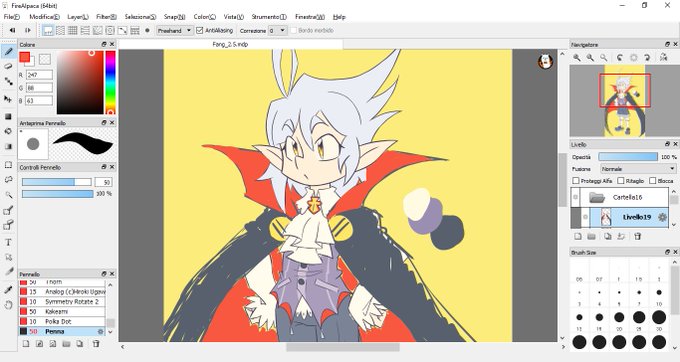Image resolution: width=680 pixels, height=362 pixels.
Task: Select the Dot tool below the eraser
Action: point(8,81)
